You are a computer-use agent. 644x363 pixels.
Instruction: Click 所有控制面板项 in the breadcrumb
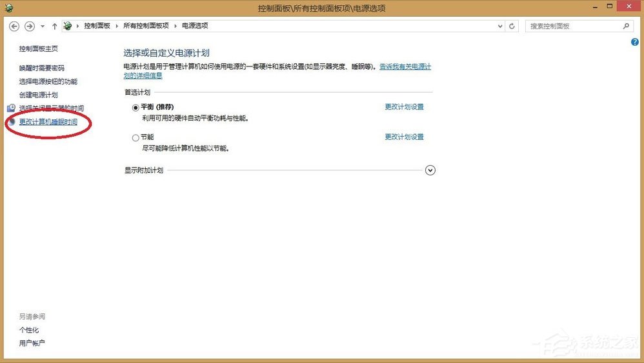146,26
